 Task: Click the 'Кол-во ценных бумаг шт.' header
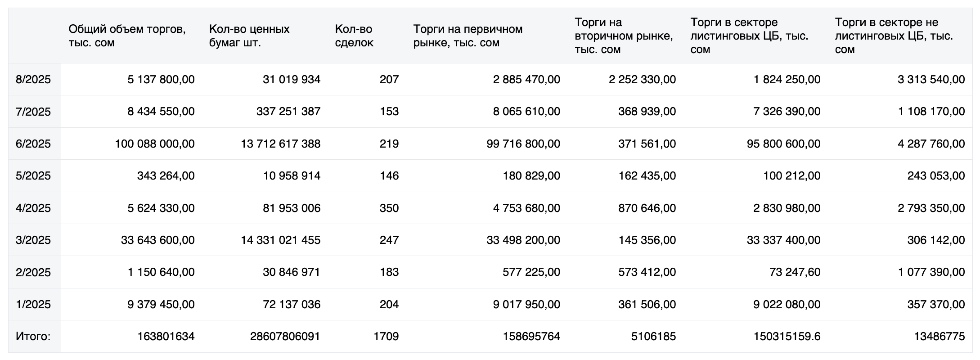tap(249, 36)
